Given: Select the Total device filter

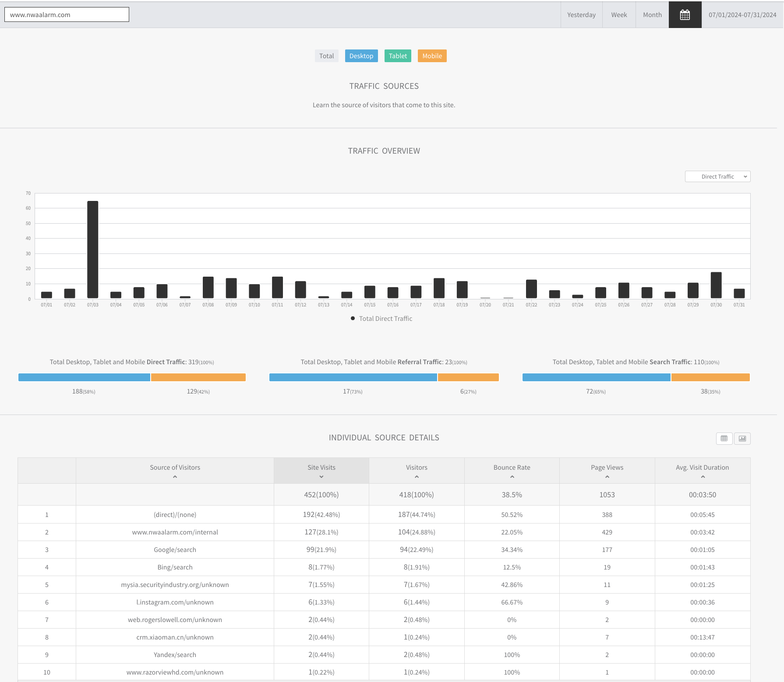Looking at the screenshot, I should click(x=326, y=56).
